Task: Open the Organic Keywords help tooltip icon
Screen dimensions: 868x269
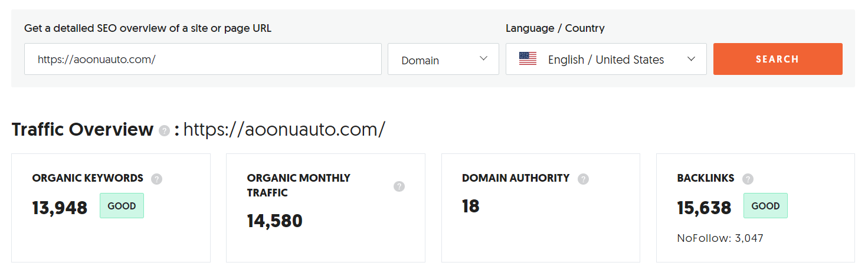Action: click(x=156, y=179)
